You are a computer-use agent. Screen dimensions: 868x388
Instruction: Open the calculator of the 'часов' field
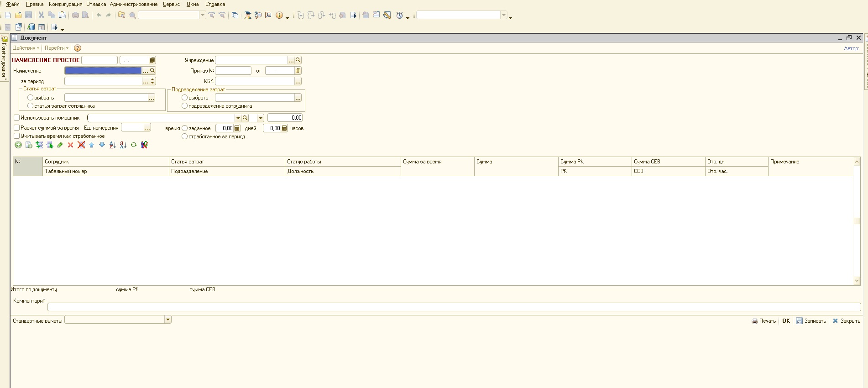click(284, 128)
